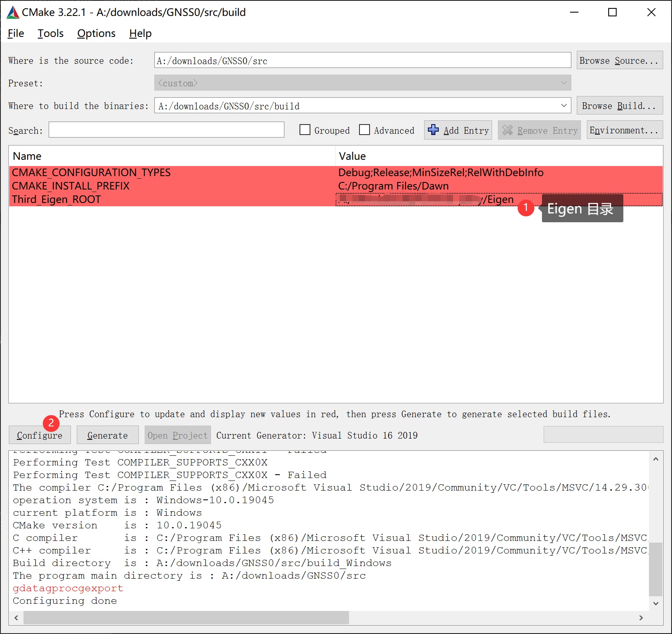This screenshot has width=672, height=634.
Task: Open the Options menu
Action: tap(96, 33)
